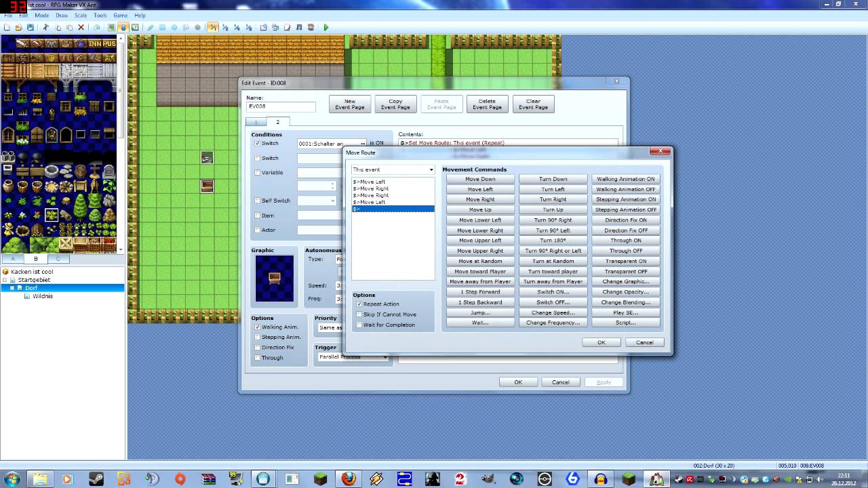This screenshot has width=868, height=488.
Task: Click the Change Opacity... button
Action: coord(625,292)
